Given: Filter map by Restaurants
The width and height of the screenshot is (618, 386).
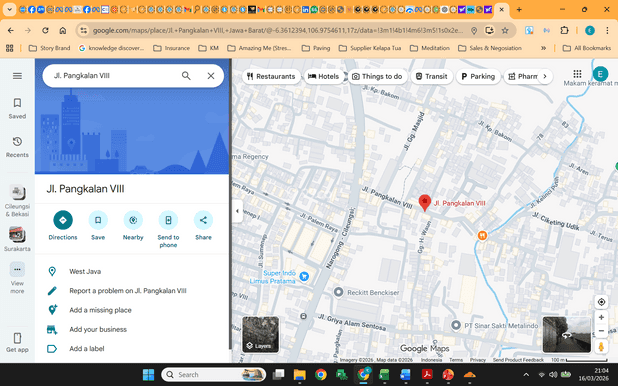Looking at the screenshot, I should (x=270, y=76).
